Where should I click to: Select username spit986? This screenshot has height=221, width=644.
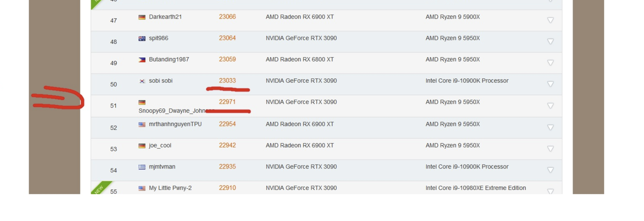159,38
